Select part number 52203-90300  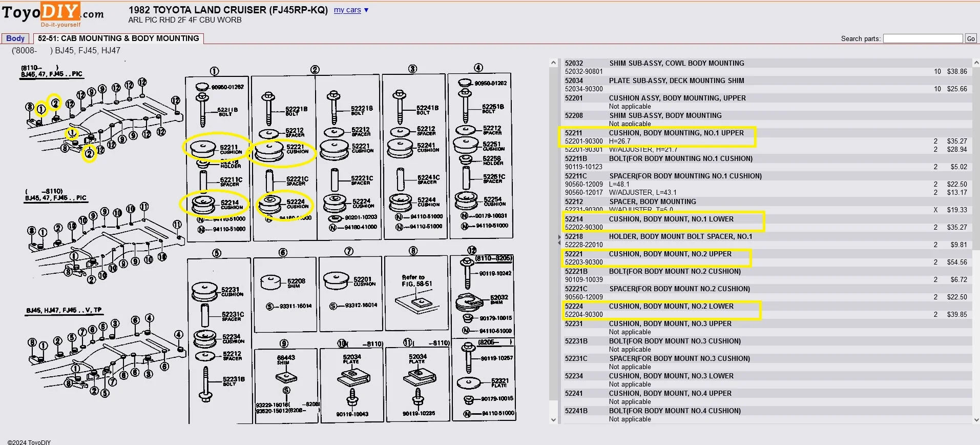click(583, 262)
